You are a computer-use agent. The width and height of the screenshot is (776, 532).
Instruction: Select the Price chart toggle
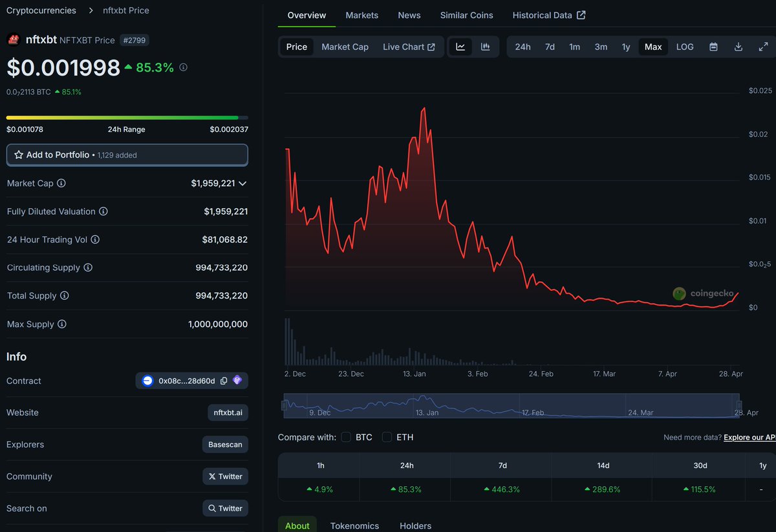point(297,47)
